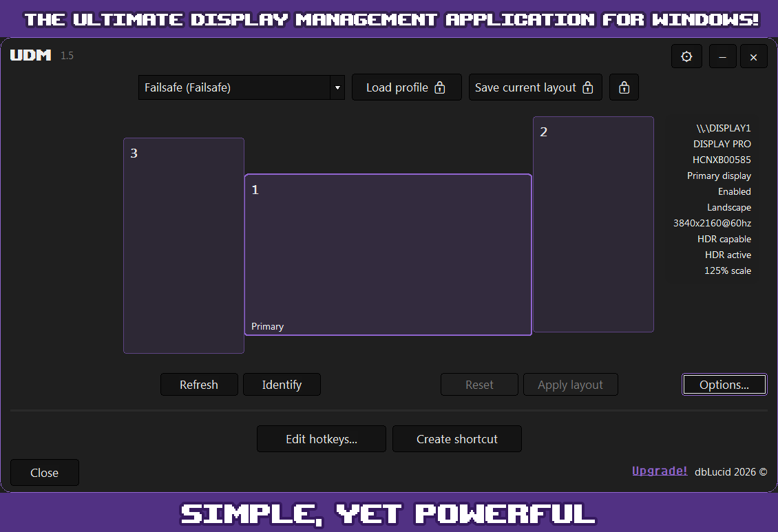Viewport: 778px width, 532px height.
Task: Close UDM with the X button
Action: point(753,56)
